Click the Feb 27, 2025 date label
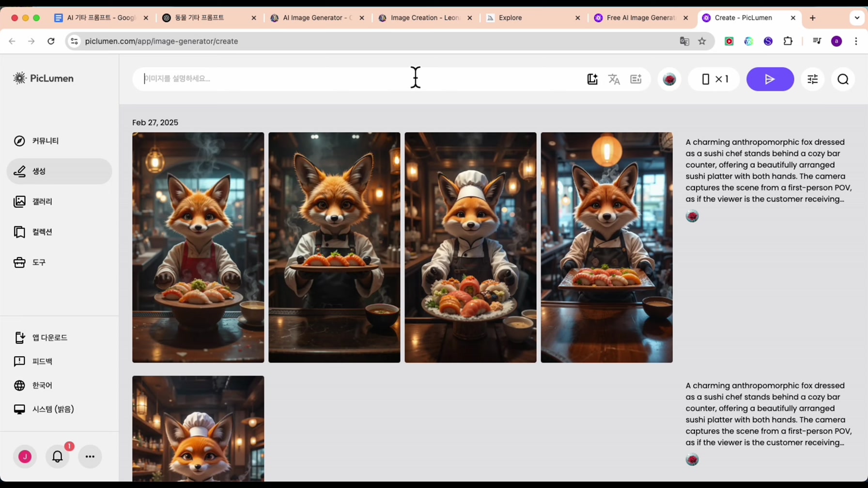The width and height of the screenshot is (868, 488). (155, 123)
